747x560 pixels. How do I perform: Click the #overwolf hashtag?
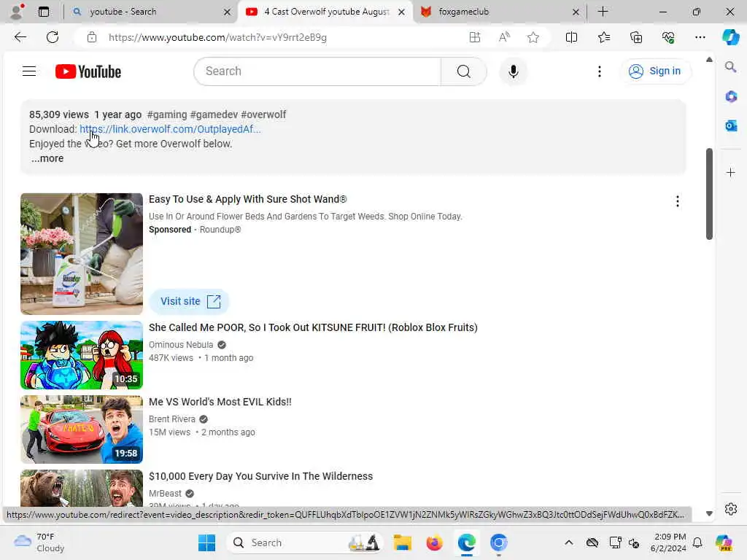[x=263, y=114]
